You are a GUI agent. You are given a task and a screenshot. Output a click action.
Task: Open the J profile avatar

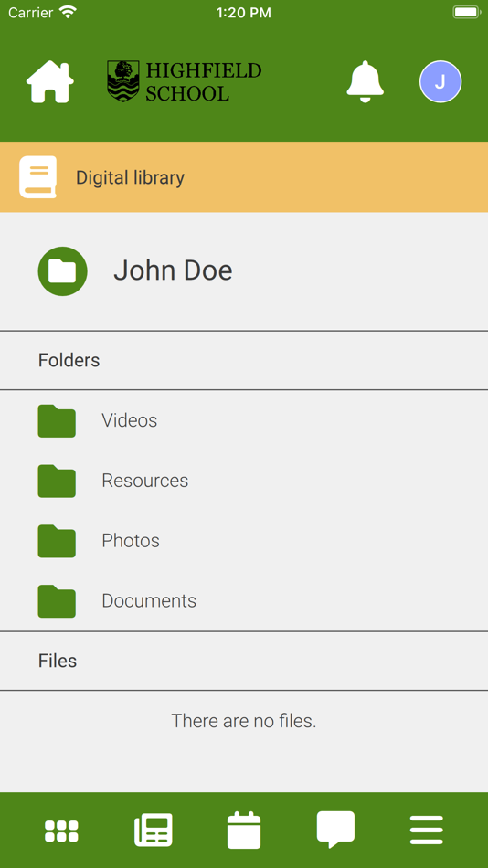pos(440,81)
